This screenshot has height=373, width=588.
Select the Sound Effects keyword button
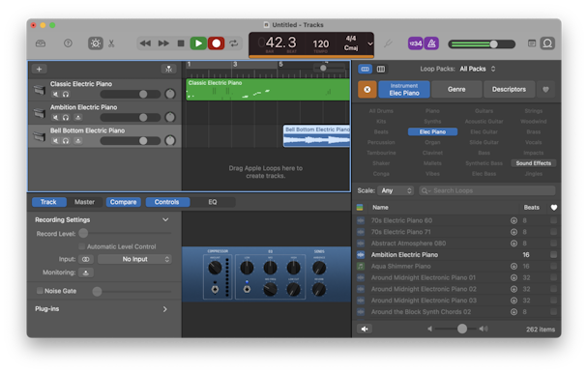[x=533, y=163]
